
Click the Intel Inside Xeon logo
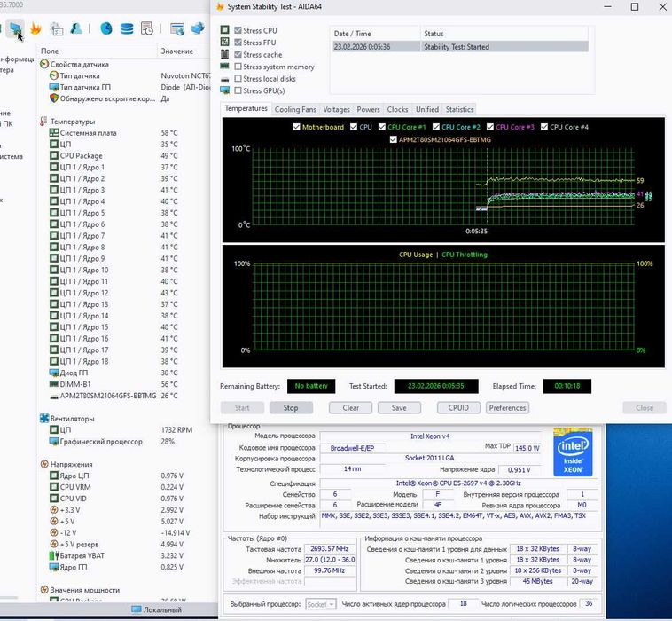[573, 452]
